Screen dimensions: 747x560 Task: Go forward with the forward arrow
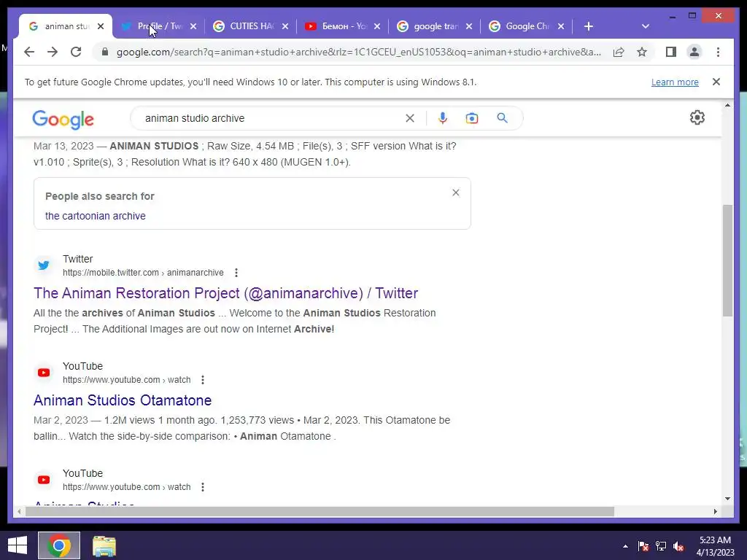click(x=53, y=52)
